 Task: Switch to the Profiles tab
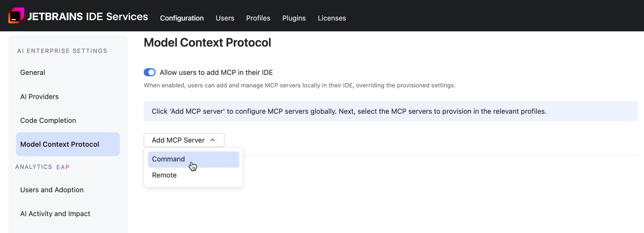tap(258, 18)
